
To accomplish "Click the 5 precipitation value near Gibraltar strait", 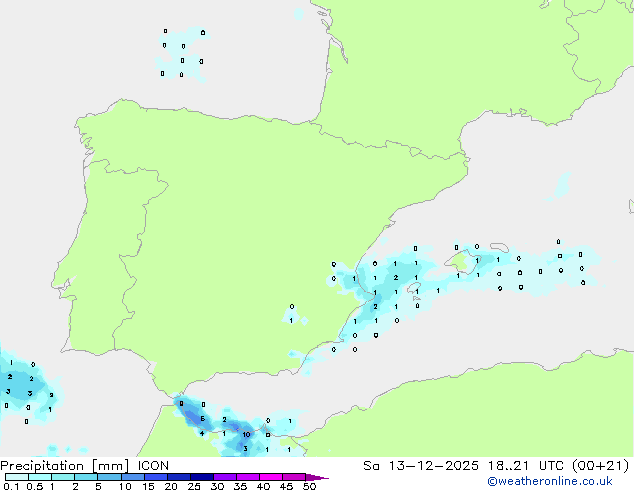I will 203,419.
